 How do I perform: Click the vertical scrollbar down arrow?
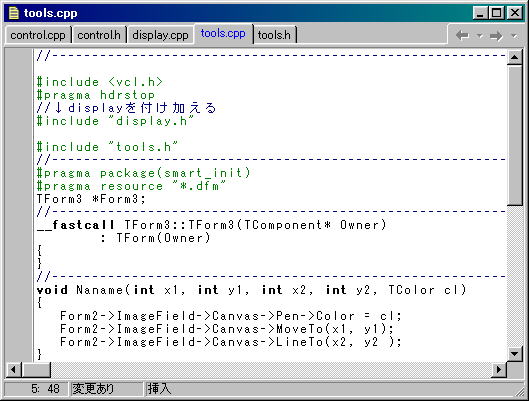coord(514,354)
